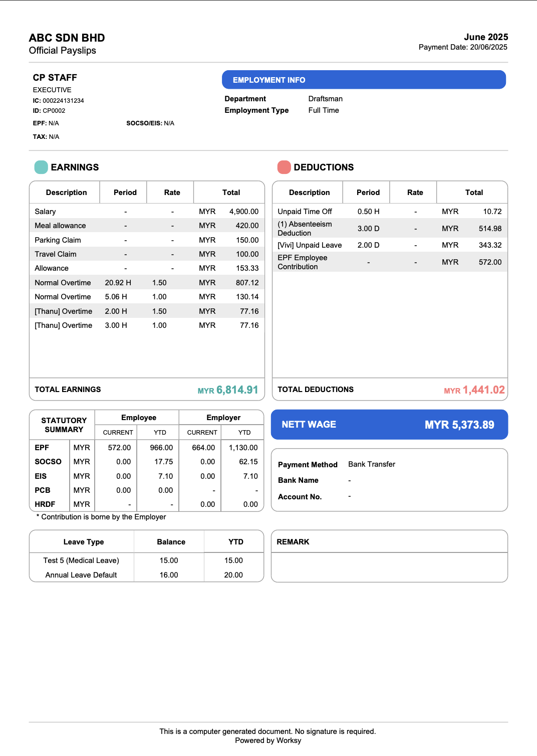Click the Meal allowance row label

pyautogui.click(x=60, y=226)
